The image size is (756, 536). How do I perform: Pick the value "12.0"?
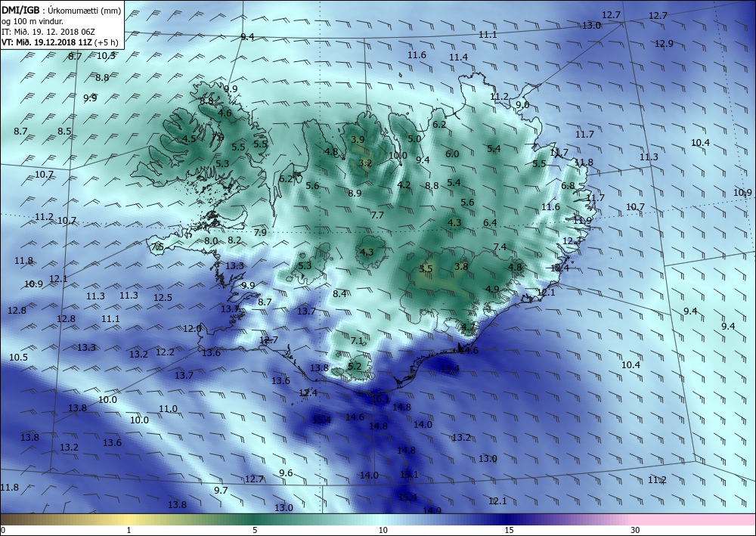point(192,328)
